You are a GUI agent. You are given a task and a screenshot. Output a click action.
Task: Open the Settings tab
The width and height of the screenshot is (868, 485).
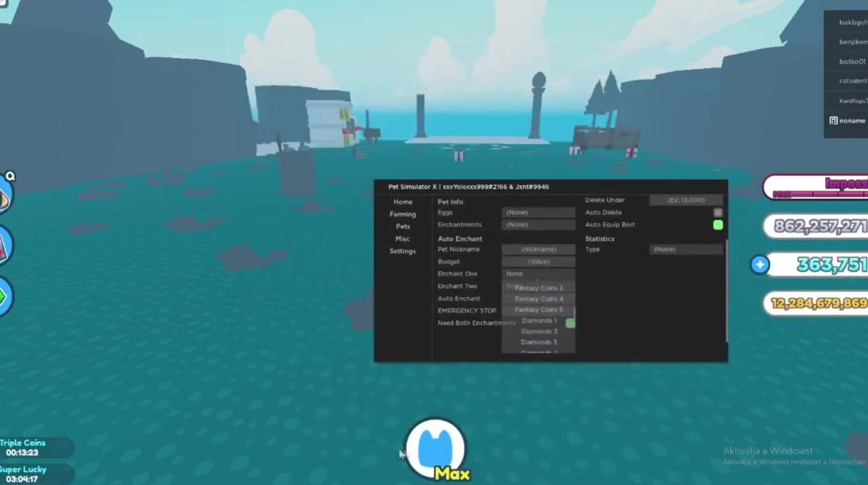[x=403, y=251]
